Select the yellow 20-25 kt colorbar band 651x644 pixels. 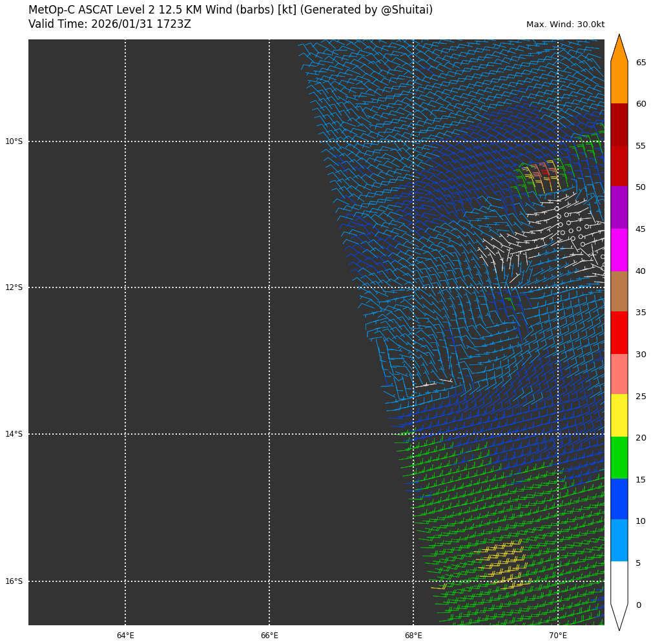point(619,415)
